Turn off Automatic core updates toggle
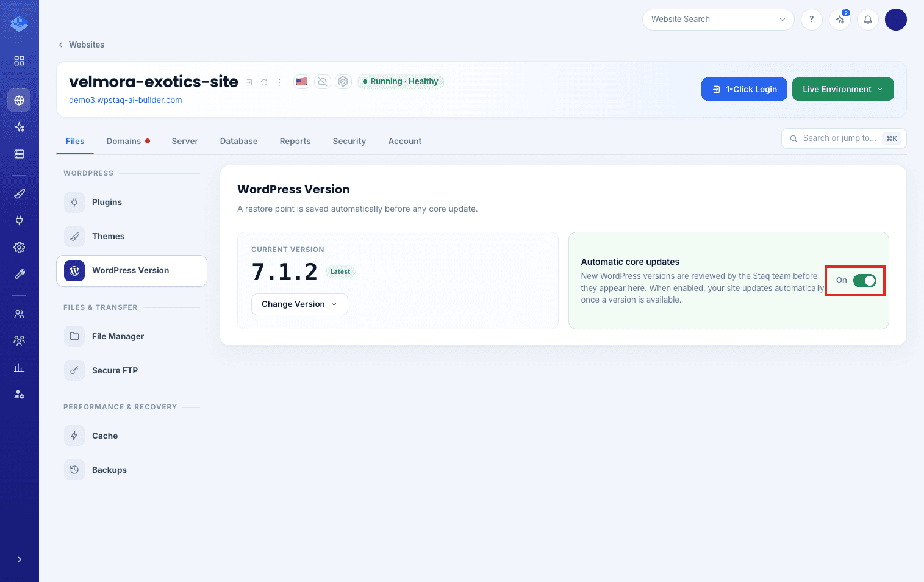924x582 pixels. click(x=865, y=281)
